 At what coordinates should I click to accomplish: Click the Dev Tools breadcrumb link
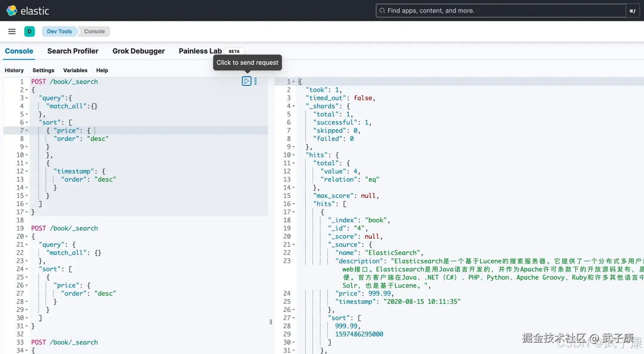point(59,31)
